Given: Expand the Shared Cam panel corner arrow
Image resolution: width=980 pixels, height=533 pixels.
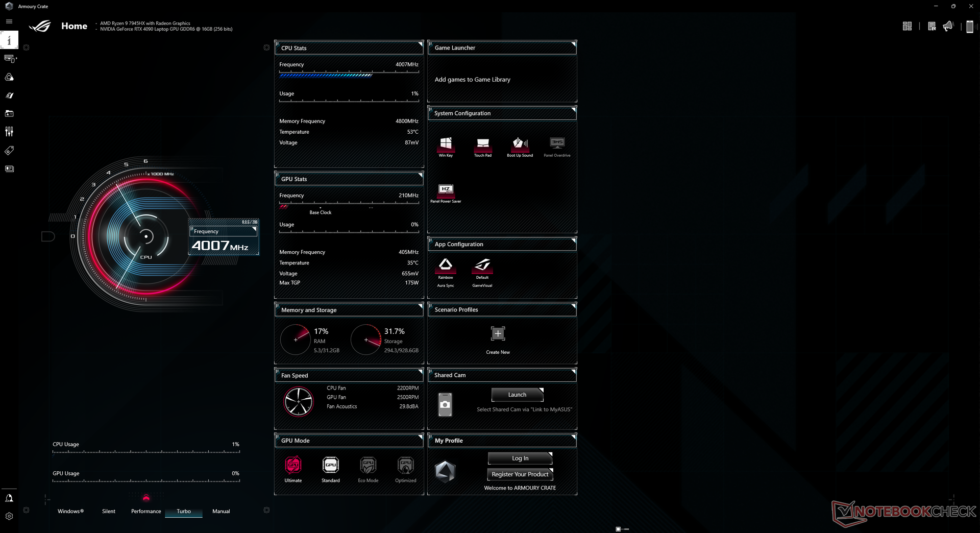Looking at the screenshot, I should point(574,371).
